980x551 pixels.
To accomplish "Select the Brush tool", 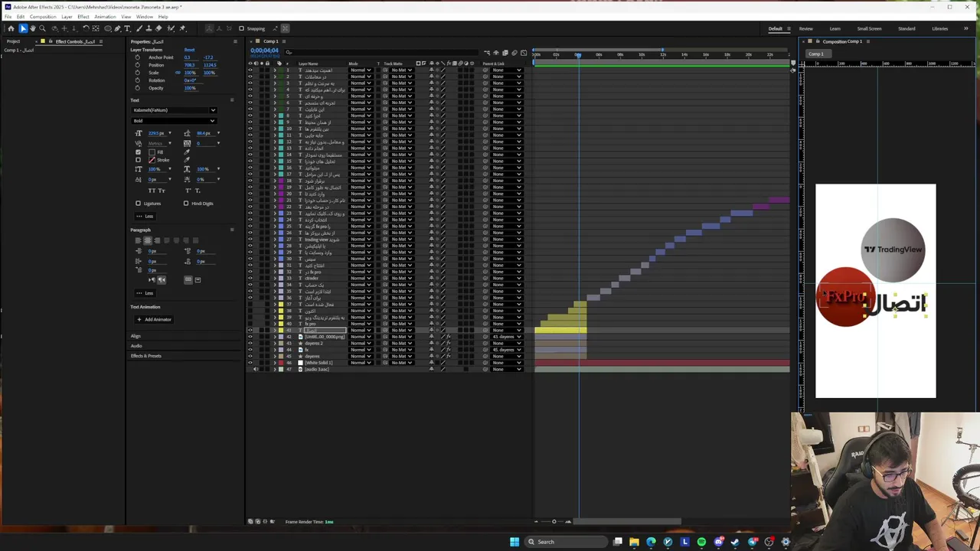I will coord(139,28).
